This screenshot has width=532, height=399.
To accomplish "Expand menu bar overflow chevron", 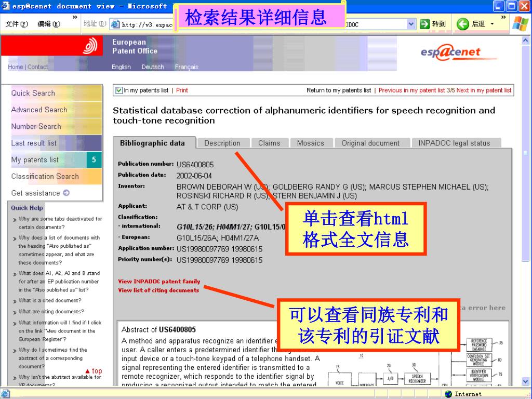I will 75,17.
